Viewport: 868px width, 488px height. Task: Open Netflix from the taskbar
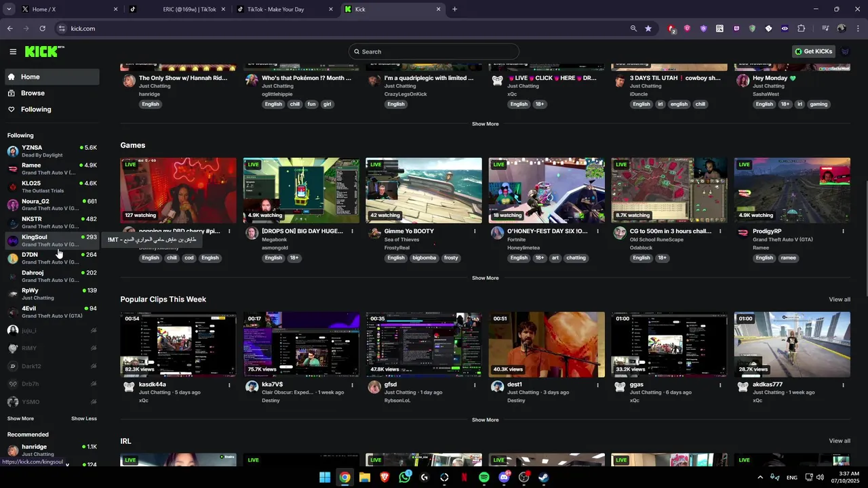465,477
